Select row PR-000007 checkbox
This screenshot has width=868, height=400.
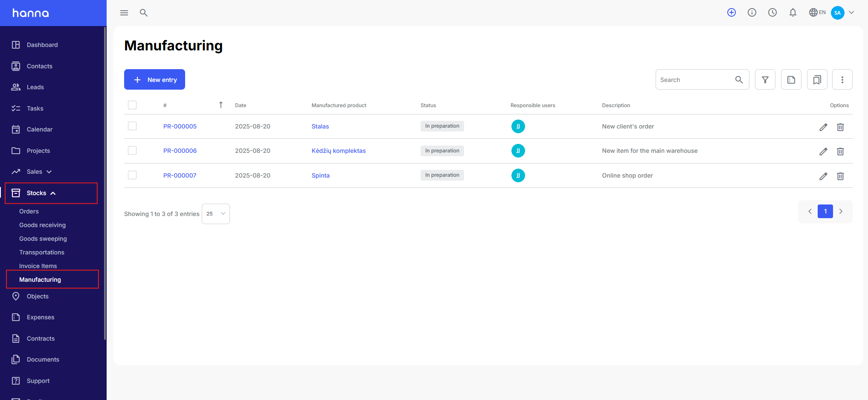coord(132,175)
